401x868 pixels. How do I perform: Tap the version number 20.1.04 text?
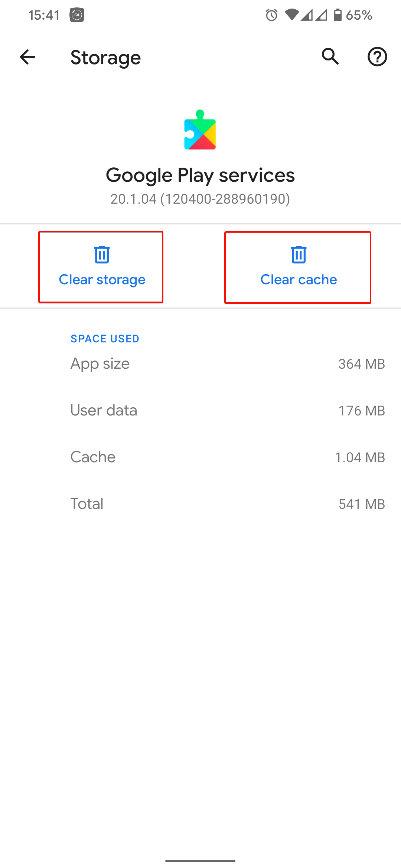point(200,199)
